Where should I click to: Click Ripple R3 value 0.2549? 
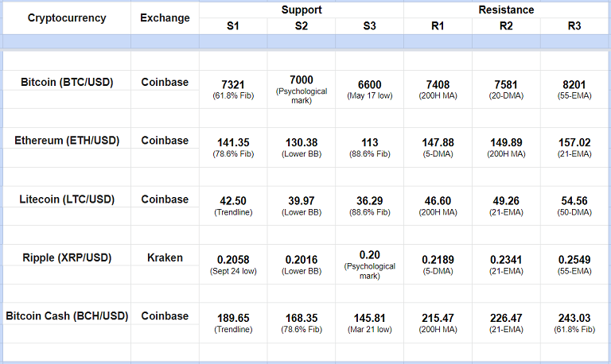574,260
